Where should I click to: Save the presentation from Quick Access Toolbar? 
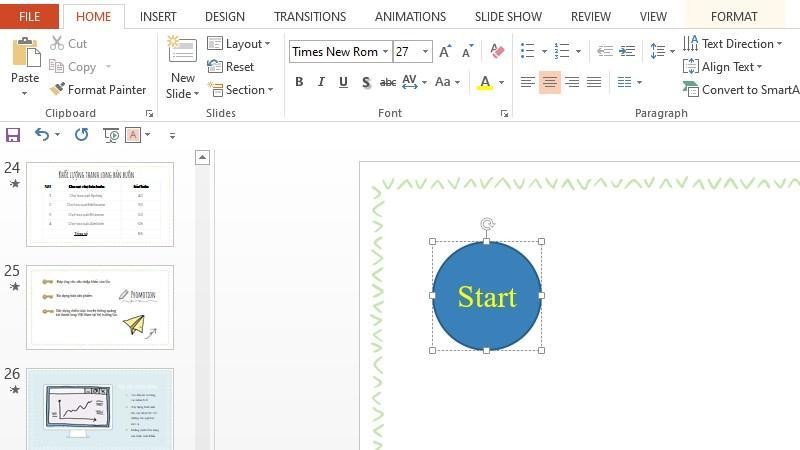[13, 135]
